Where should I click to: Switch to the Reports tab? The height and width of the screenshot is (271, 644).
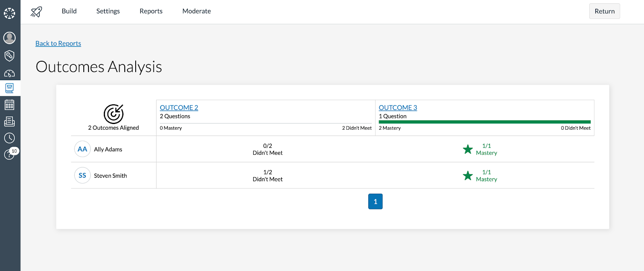tap(151, 11)
